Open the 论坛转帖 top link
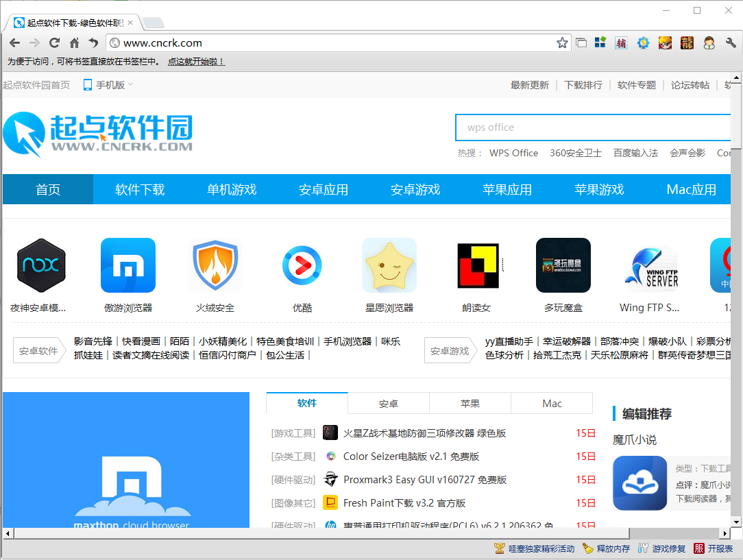 (690, 85)
